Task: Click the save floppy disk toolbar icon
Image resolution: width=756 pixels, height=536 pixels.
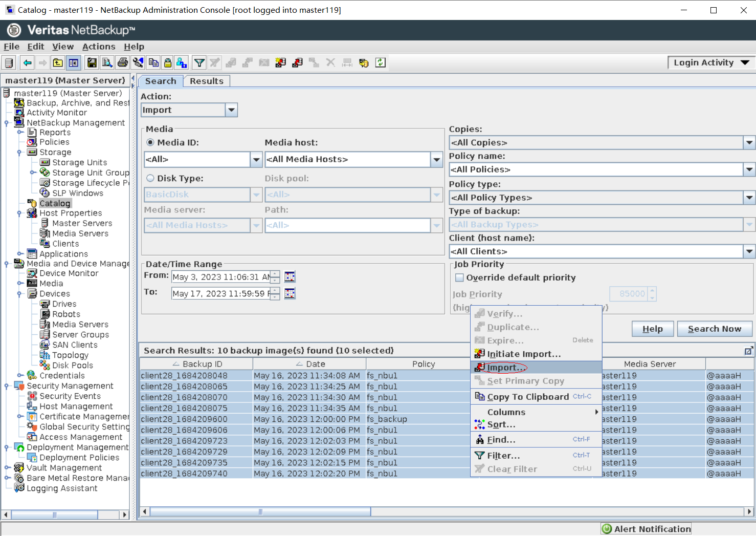Action: [x=92, y=63]
